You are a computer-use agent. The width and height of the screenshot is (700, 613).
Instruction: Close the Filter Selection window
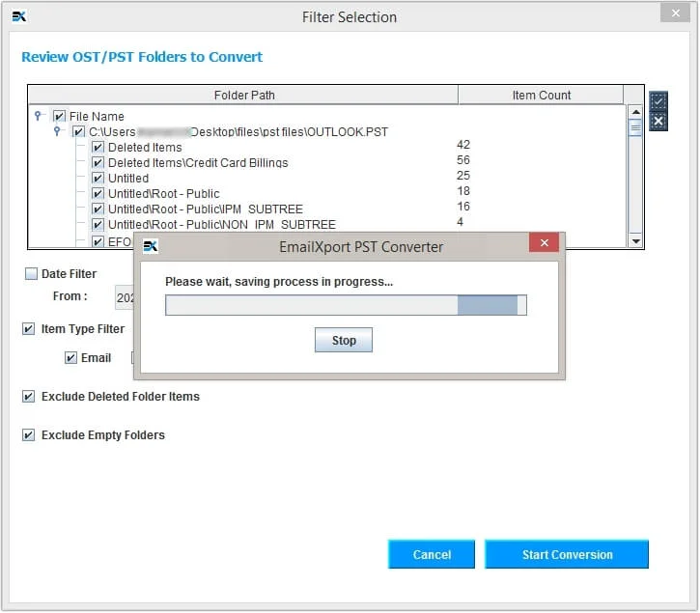(x=675, y=13)
